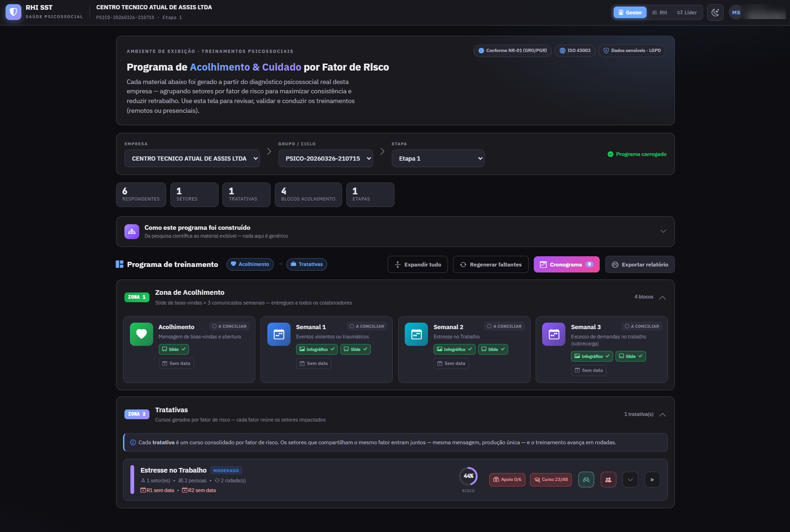The width and height of the screenshot is (790, 532).
Task: Set date via 'Sem data' on Semanal 3
Action: tap(589, 370)
